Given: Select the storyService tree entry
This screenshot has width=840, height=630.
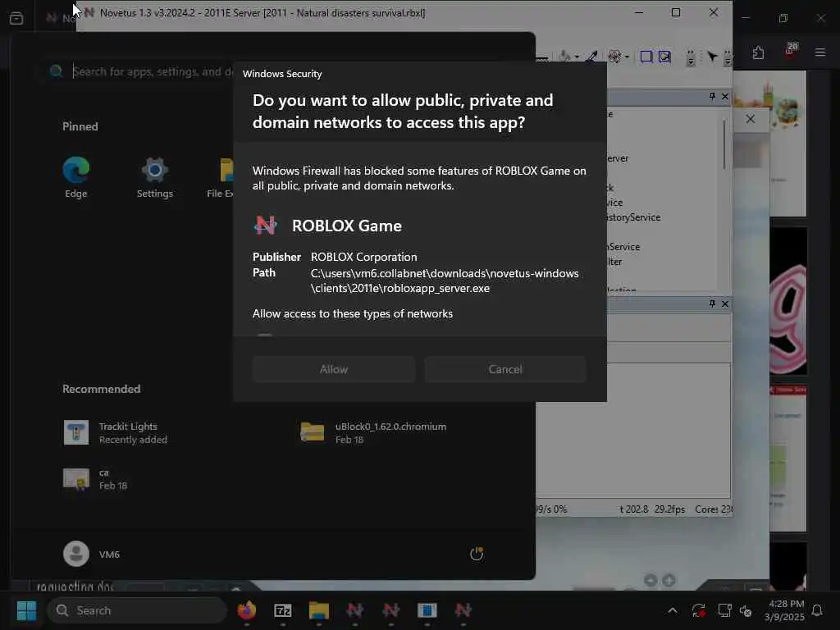Looking at the screenshot, I should coord(634,217).
